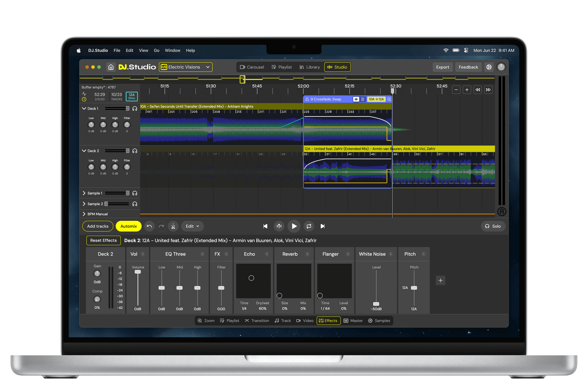Expand the Sample 1 track
This screenshot has height=382, width=588.
click(x=84, y=193)
